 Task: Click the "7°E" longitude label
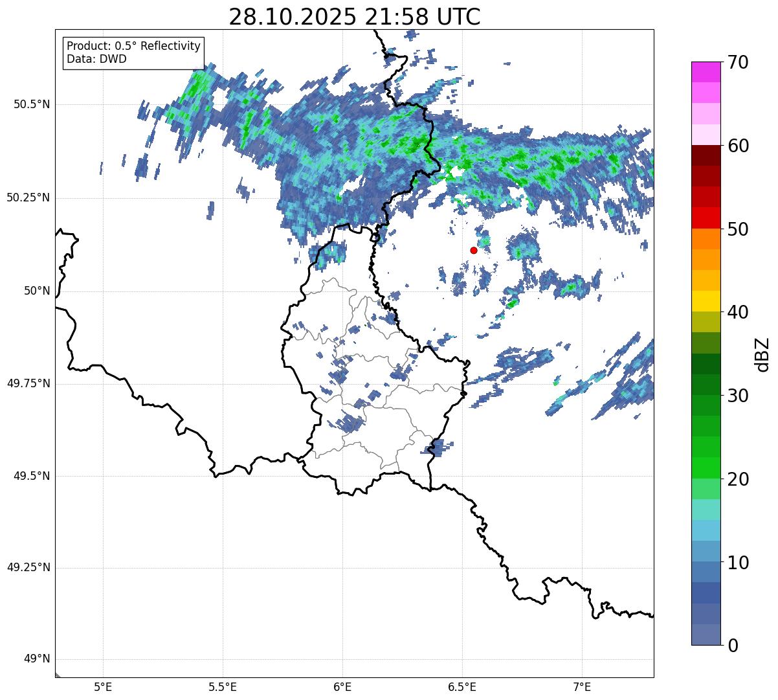pos(582,687)
